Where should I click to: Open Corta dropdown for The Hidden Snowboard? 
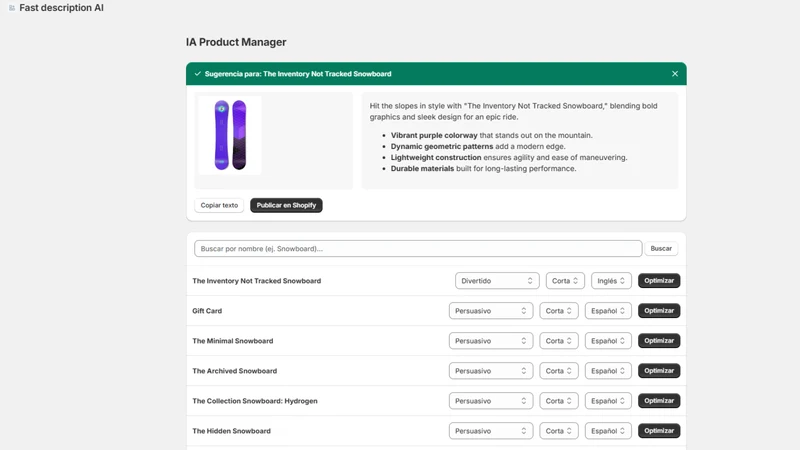(x=559, y=431)
